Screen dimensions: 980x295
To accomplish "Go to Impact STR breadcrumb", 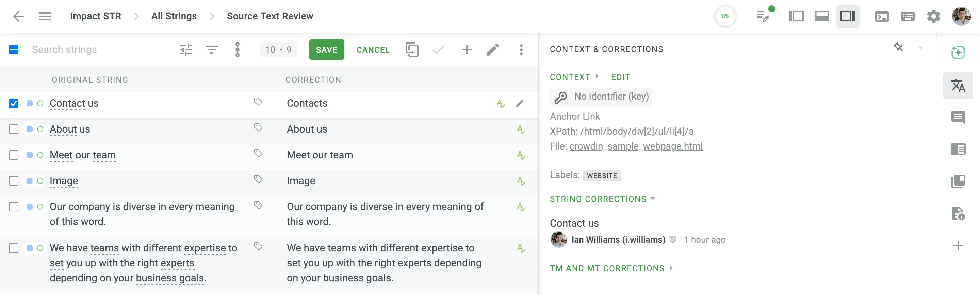I will pos(96,16).
